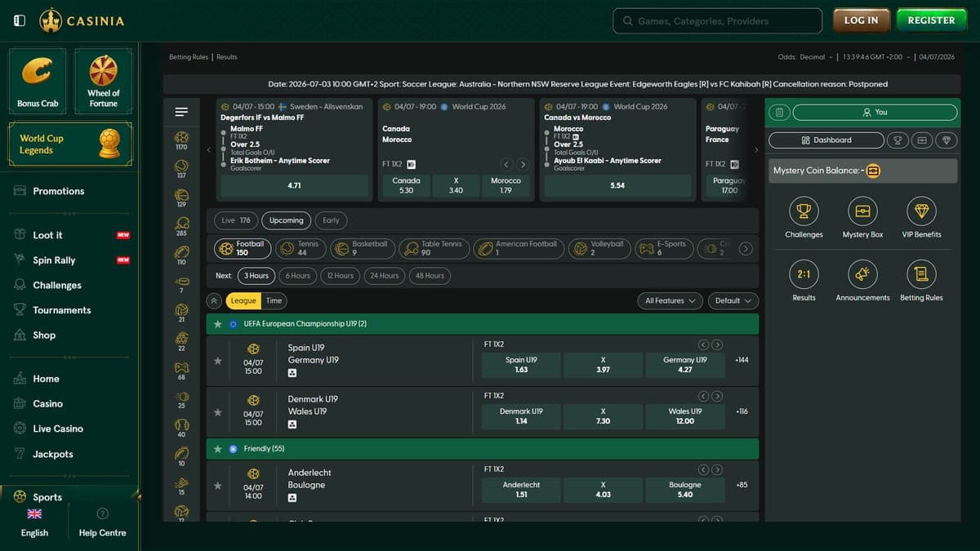Switch grouping to League

tap(243, 300)
